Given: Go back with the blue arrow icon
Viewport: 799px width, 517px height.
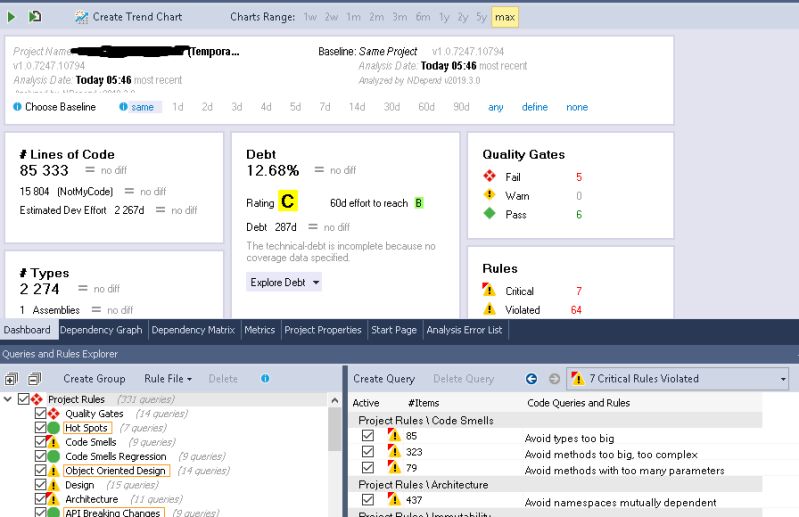Looking at the screenshot, I should click(531, 378).
